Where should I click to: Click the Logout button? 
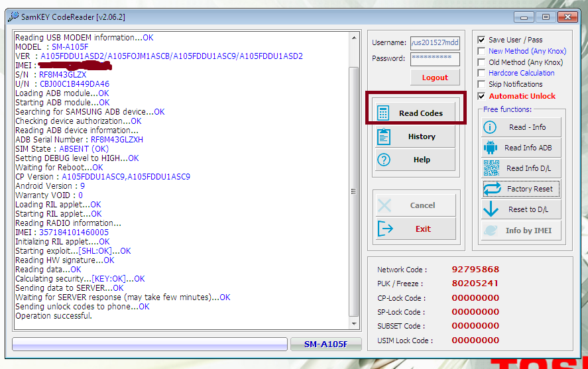(435, 78)
